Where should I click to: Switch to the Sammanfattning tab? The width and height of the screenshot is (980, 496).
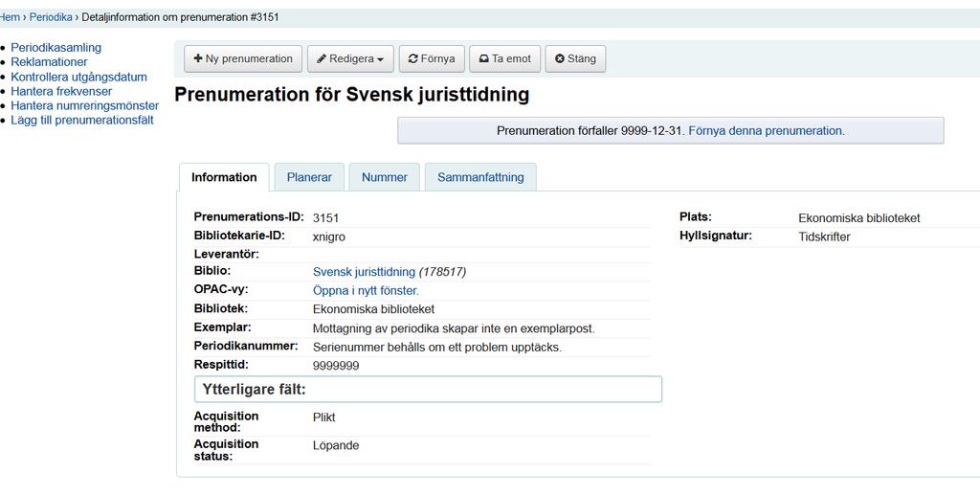[480, 177]
